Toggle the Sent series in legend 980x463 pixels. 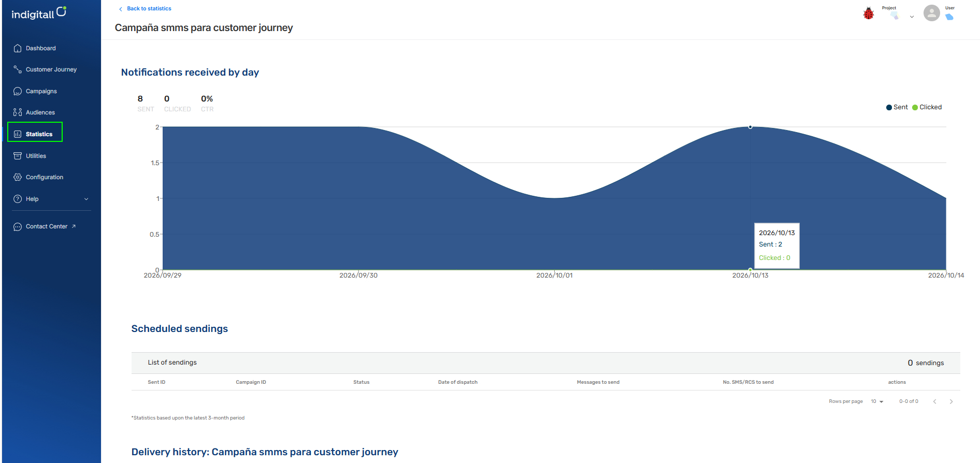pyautogui.click(x=897, y=107)
